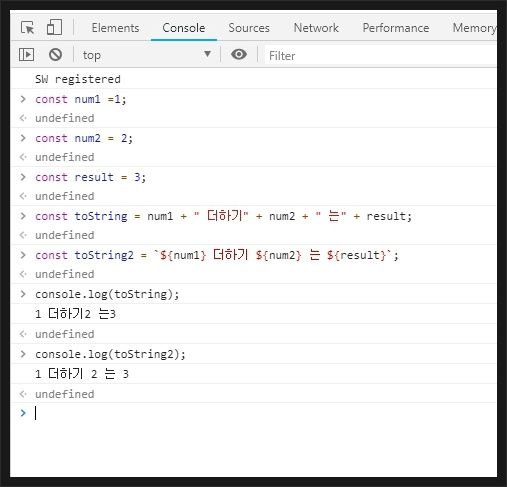507x487 pixels.
Task: Click the 'const num1 =1;' entry
Action: pos(81,99)
